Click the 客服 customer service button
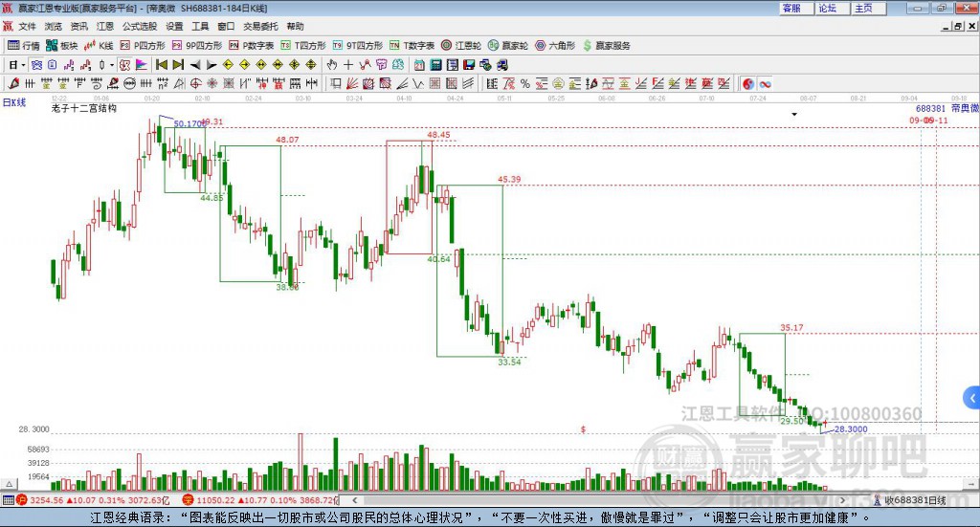The width and height of the screenshot is (980, 527). click(796, 8)
